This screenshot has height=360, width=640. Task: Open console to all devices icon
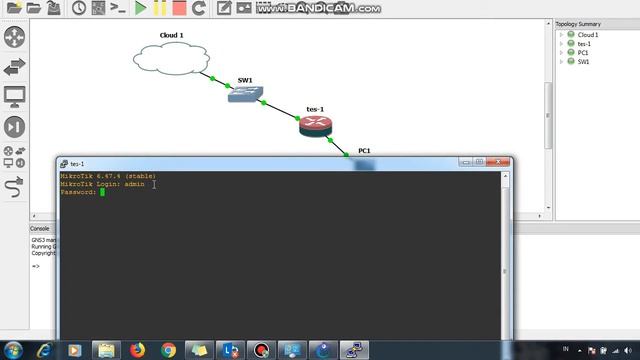point(118,7)
